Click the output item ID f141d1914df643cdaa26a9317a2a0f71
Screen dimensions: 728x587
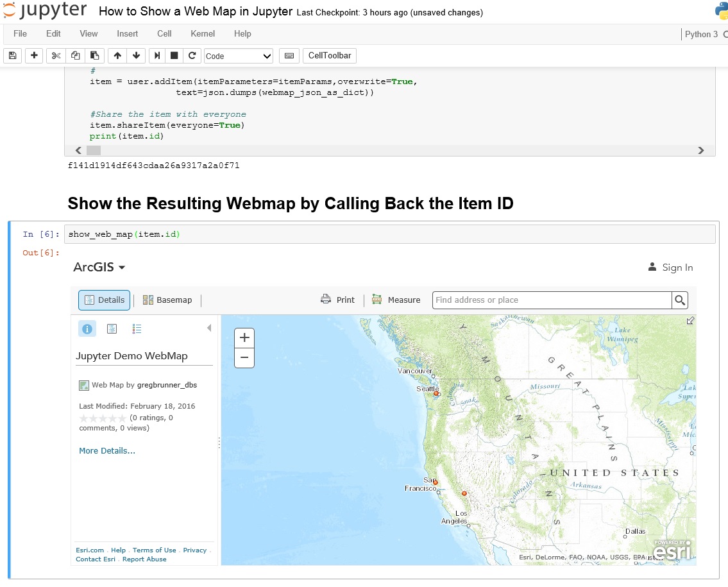(x=154, y=166)
